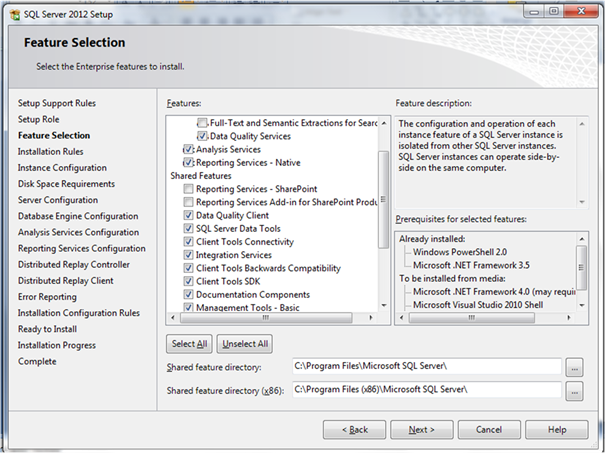Click the Select All button
Image resolution: width=605 pixels, height=453 pixels.
(189, 344)
